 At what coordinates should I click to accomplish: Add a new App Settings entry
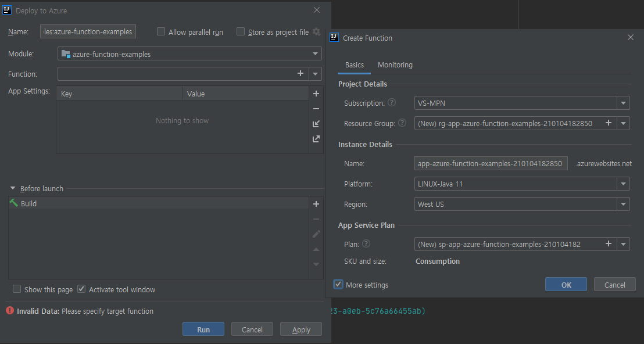(316, 94)
